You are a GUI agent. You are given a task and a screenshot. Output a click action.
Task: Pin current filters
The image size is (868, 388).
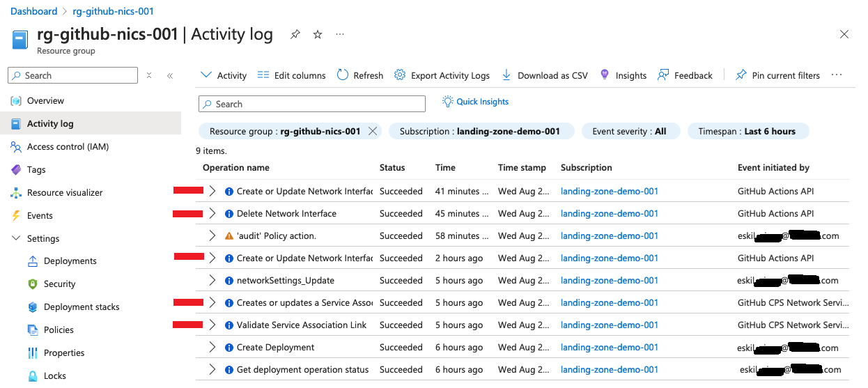(777, 75)
